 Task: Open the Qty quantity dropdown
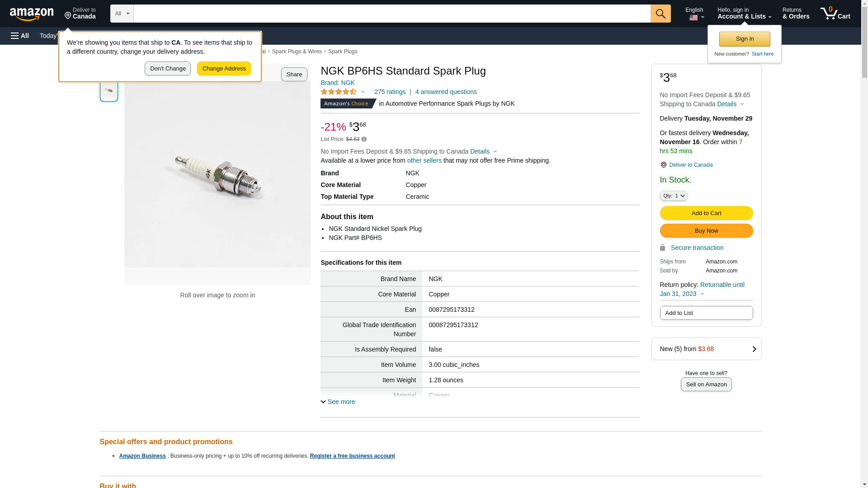point(674,196)
